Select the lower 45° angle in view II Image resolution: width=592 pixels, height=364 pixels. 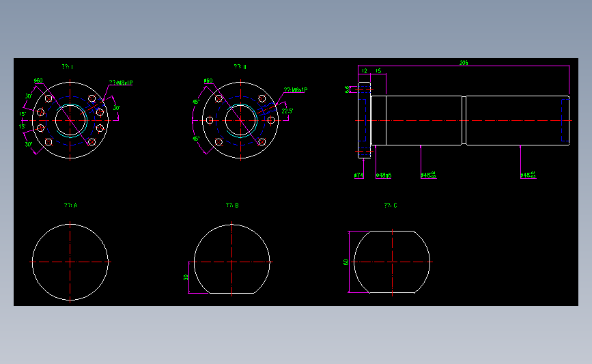[196, 139]
